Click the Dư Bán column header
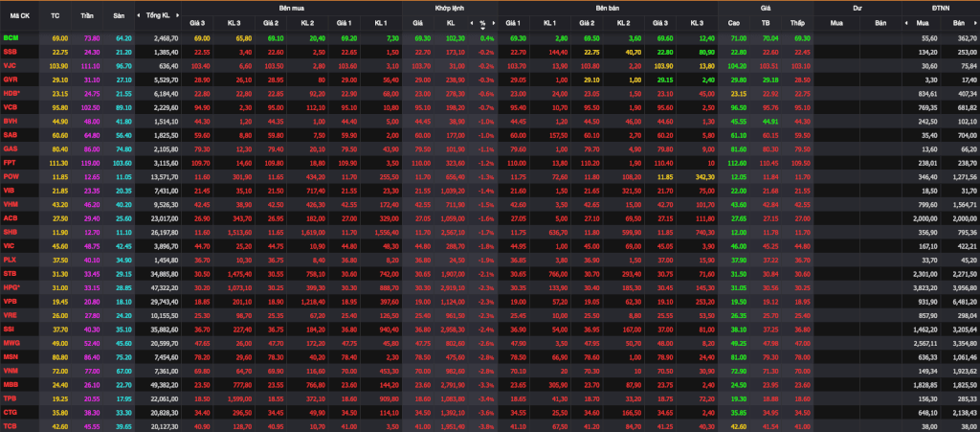 [x=880, y=23]
